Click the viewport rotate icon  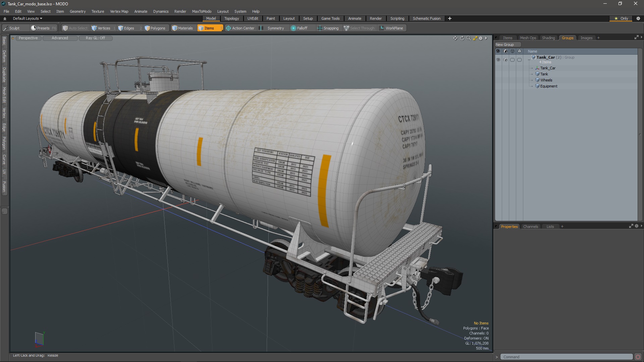(x=462, y=38)
